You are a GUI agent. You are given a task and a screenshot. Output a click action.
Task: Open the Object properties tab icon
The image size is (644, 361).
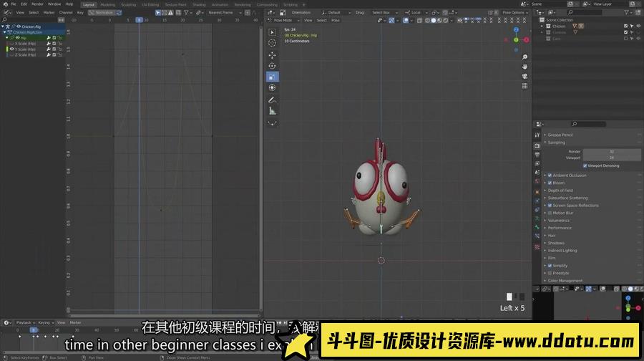pyautogui.click(x=537, y=192)
